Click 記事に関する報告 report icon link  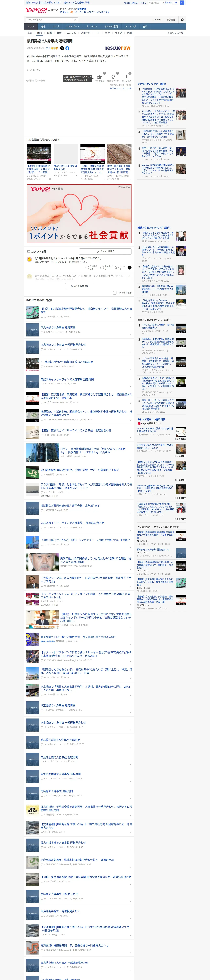(x=35, y=81)
